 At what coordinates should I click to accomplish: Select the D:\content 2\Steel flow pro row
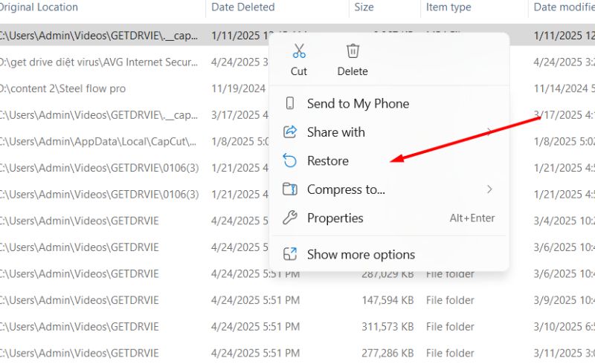pos(62,88)
